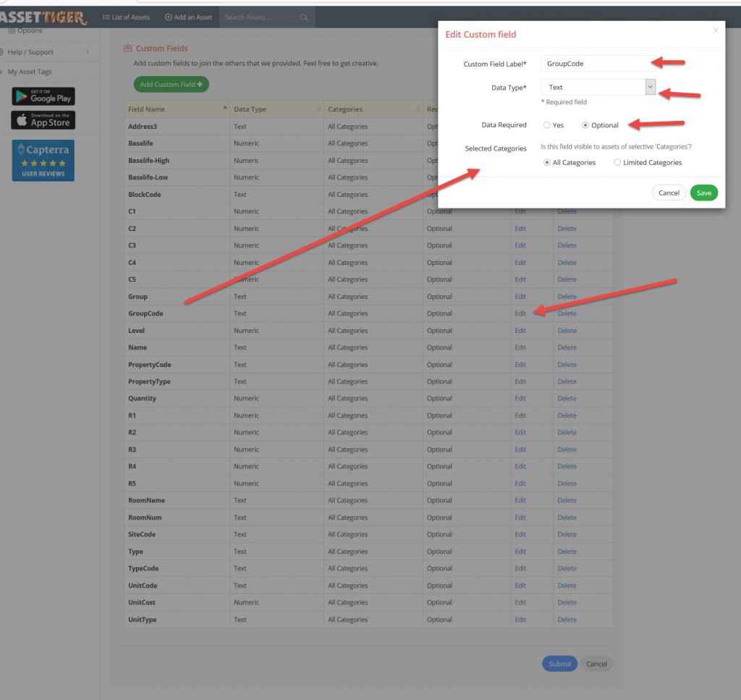Screen dimensions: 741x700
Task: Click the green Save button
Action: (703, 193)
